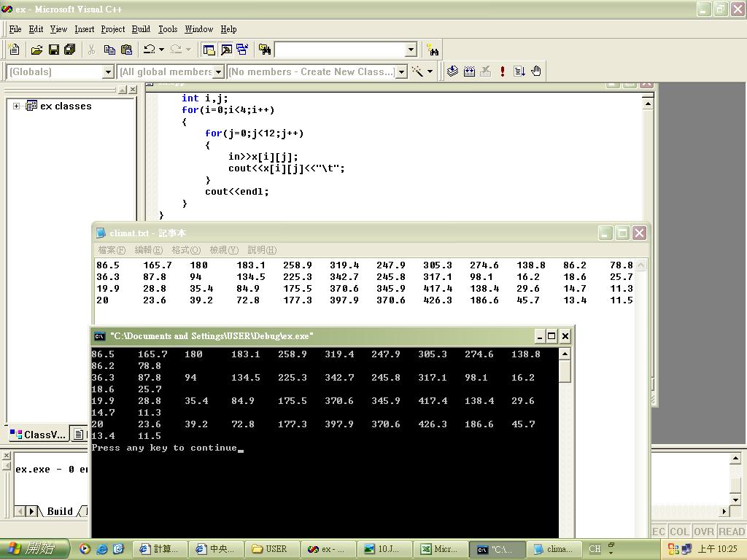Screen dimensions: 747x560
Task: Open the All global members dropdown
Action: click(x=217, y=71)
